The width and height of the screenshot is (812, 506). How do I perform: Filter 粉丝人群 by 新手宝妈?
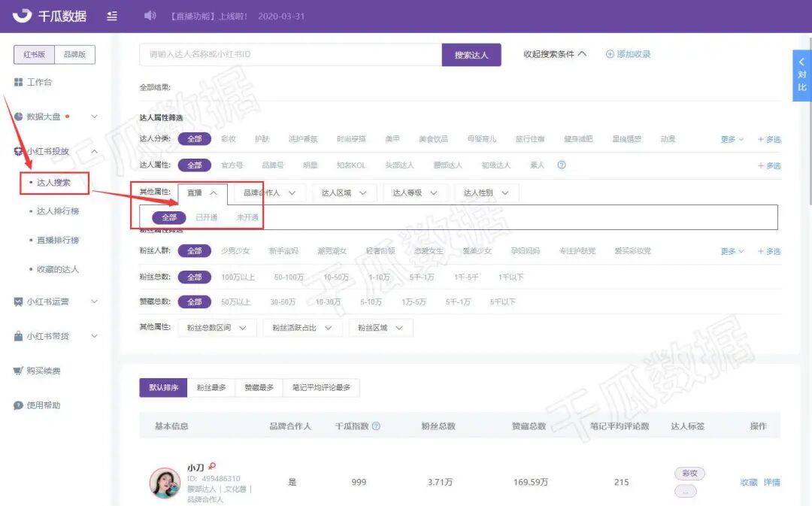point(283,250)
